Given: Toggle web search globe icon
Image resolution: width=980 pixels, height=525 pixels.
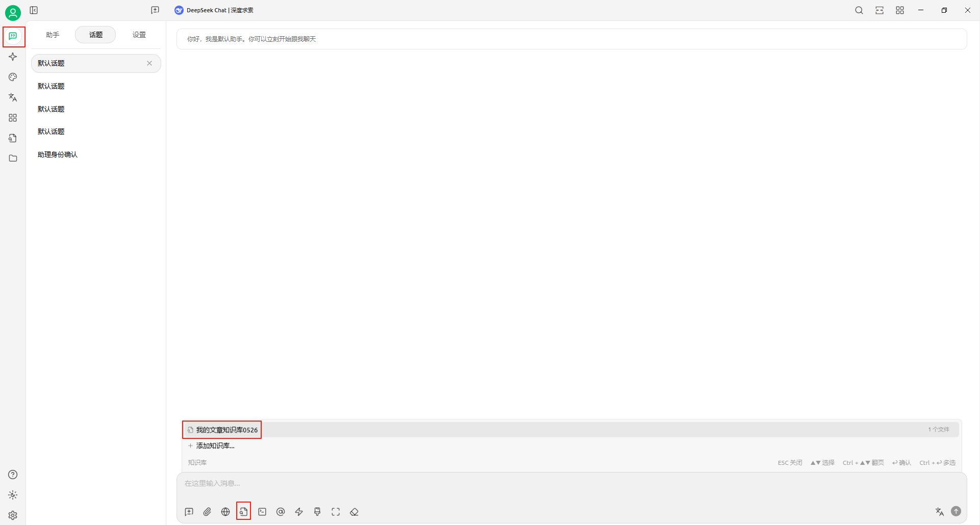Looking at the screenshot, I should coord(225,512).
